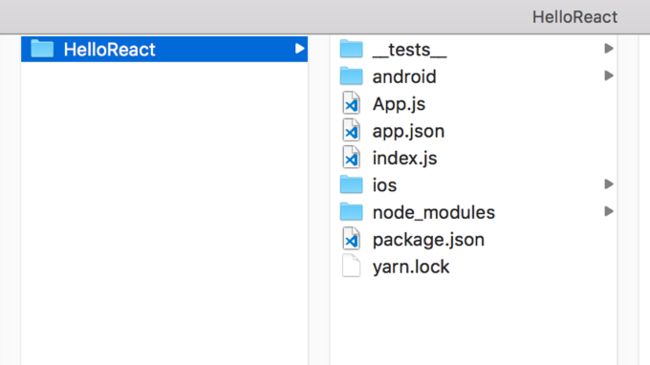The width and height of the screenshot is (650, 365).
Task: Click the HelloReact window title
Action: click(x=575, y=17)
